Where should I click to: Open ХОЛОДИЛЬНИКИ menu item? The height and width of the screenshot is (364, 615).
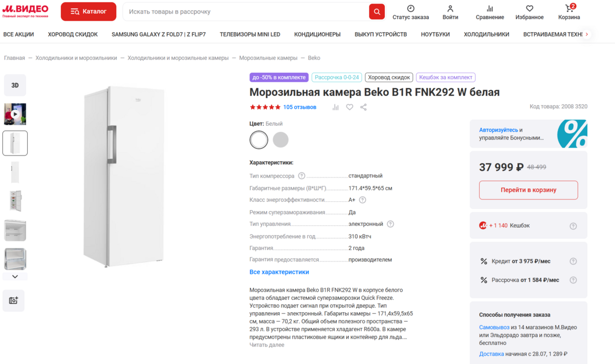tap(486, 34)
